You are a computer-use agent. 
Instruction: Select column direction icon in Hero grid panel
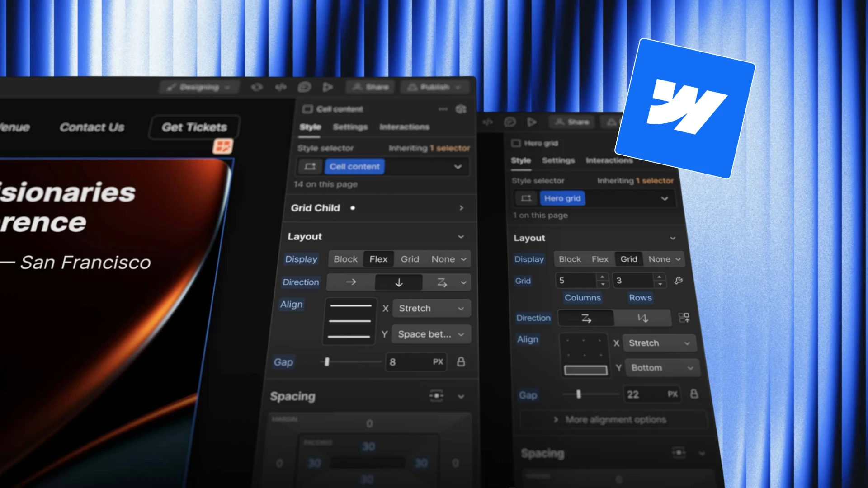(642, 318)
